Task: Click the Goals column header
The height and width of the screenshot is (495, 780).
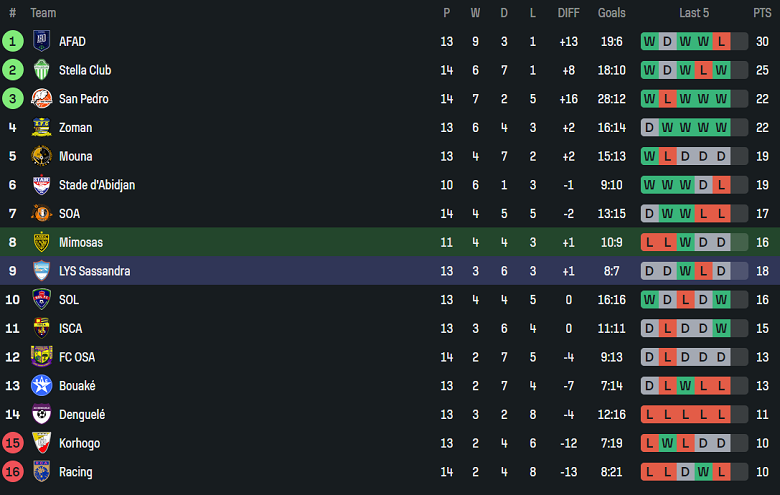Action: (611, 13)
